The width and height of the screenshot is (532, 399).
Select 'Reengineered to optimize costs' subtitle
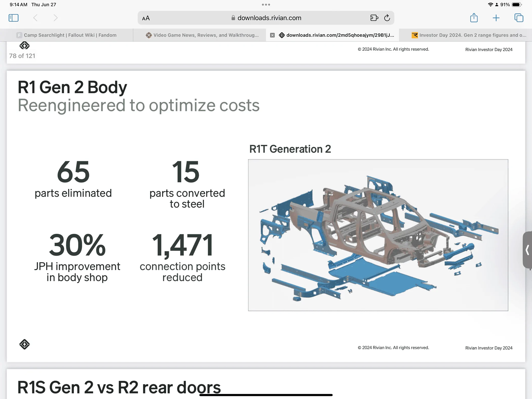tap(139, 105)
